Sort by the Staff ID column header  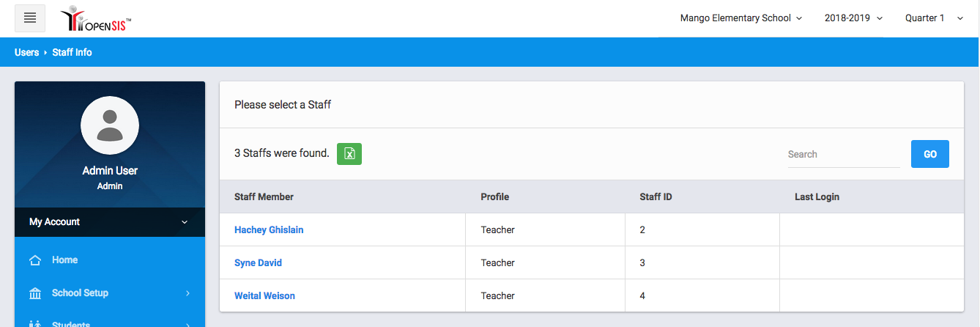pyautogui.click(x=656, y=197)
